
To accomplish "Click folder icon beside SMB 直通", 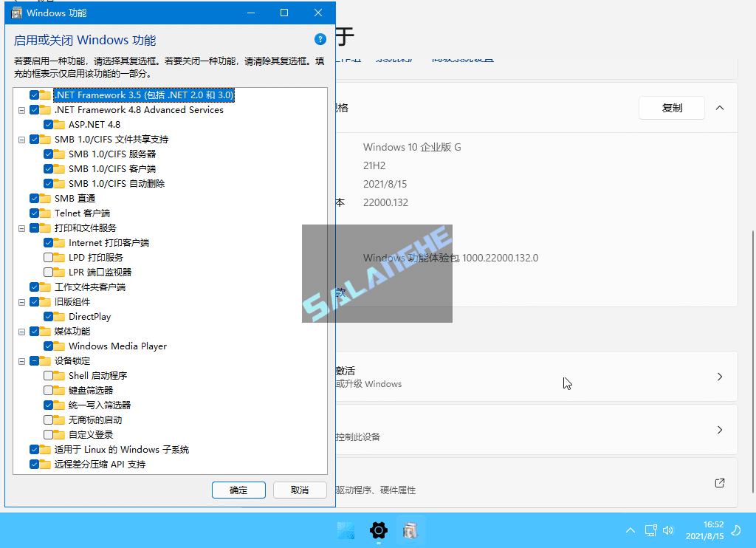I will (45, 198).
